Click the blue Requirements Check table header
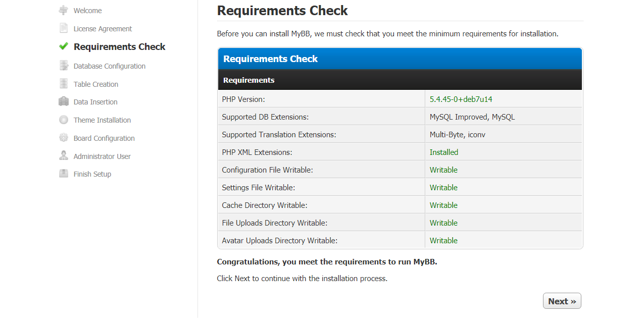The width and height of the screenshot is (644, 326). pyautogui.click(x=400, y=59)
